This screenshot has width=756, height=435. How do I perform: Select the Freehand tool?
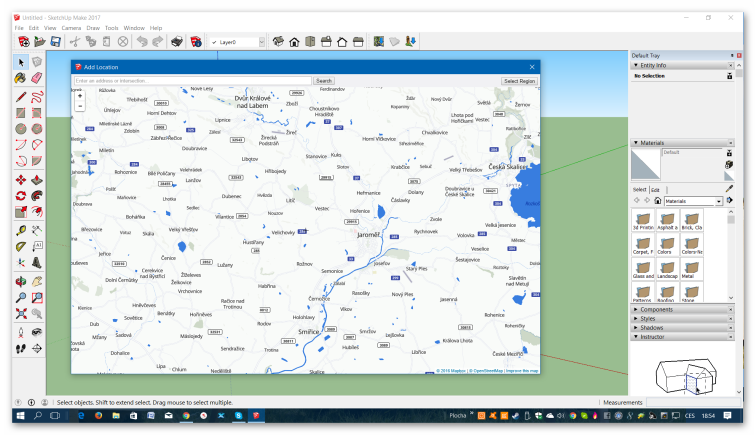point(37,97)
